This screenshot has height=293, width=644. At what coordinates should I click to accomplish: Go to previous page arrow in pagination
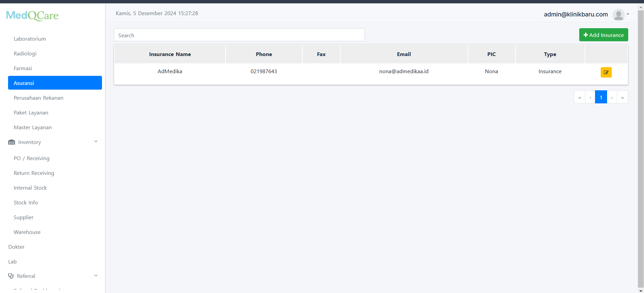590,97
